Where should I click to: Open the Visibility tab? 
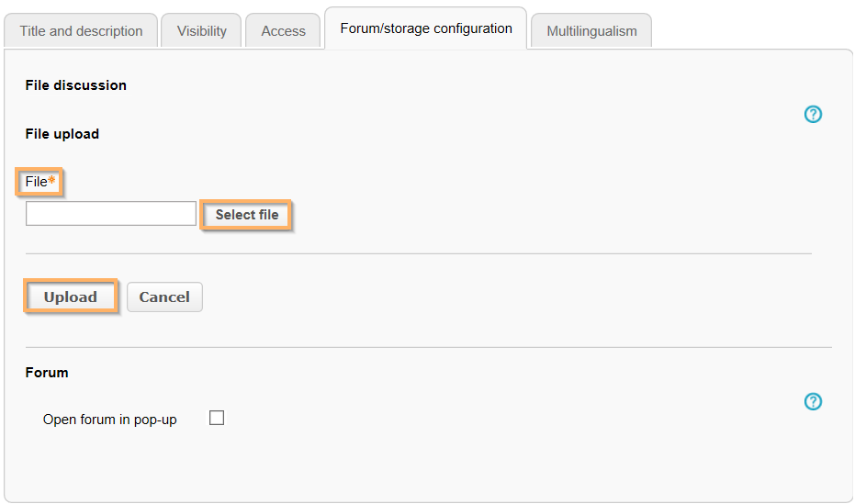(201, 31)
